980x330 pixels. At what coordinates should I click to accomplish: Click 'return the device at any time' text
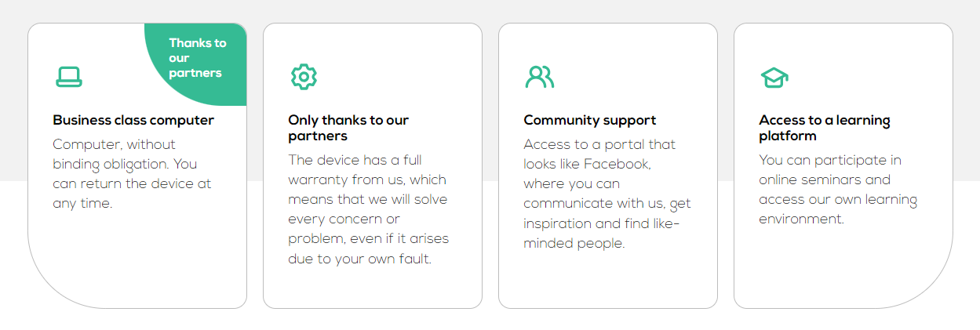[x=132, y=194]
